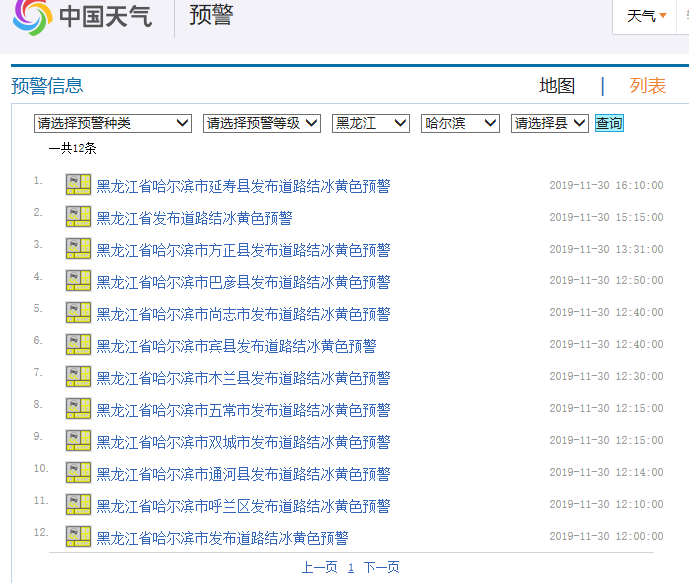Open the 哈尔滨 city dropdown

[x=460, y=123]
